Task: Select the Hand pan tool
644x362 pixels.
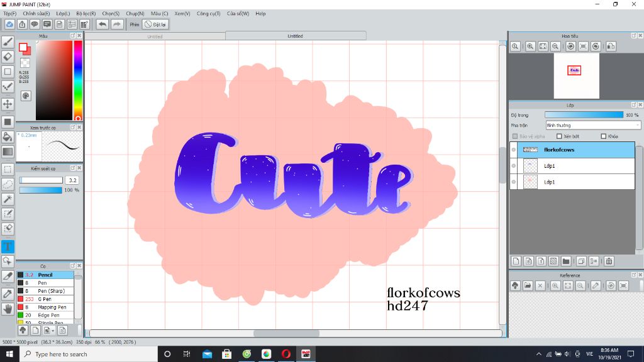Action: pyautogui.click(x=8, y=309)
